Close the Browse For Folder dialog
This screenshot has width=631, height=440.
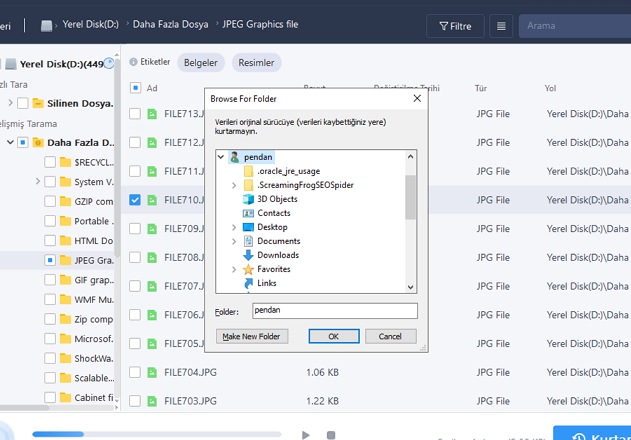pos(417,99)
